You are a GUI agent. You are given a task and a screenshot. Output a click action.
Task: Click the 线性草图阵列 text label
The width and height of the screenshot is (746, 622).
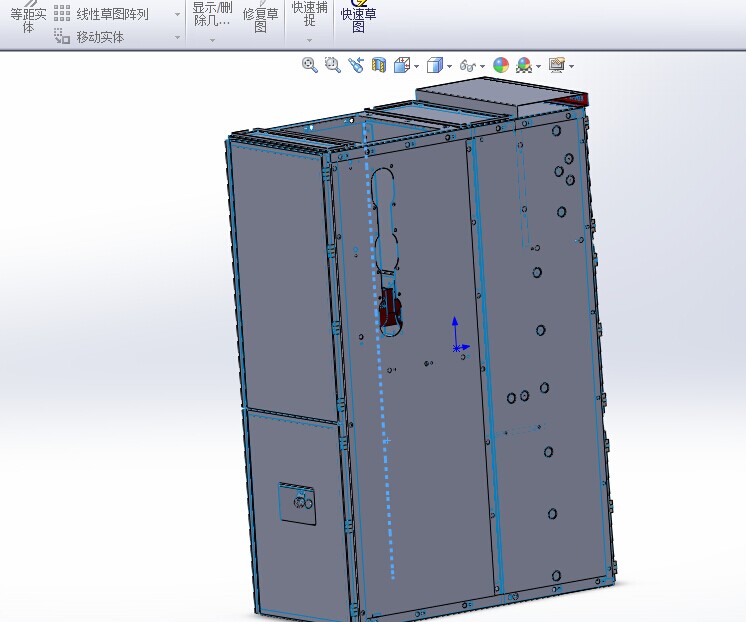click(112, 14)
